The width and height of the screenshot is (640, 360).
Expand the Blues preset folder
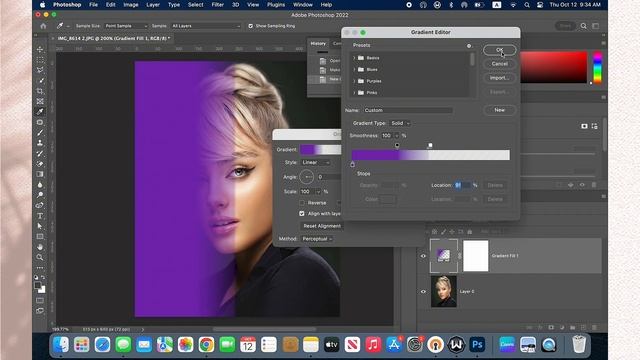[x=354, y=69]
